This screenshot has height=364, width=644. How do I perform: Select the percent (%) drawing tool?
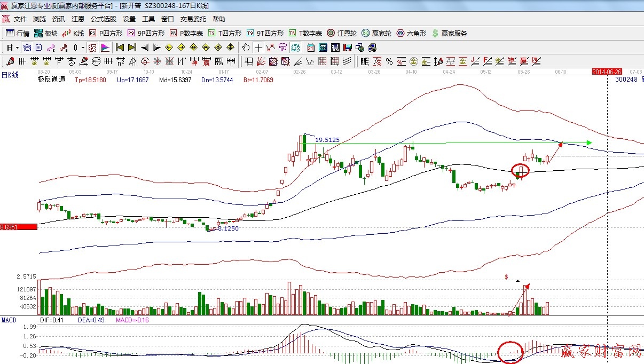pyautogui.click(x=389, y=61)
